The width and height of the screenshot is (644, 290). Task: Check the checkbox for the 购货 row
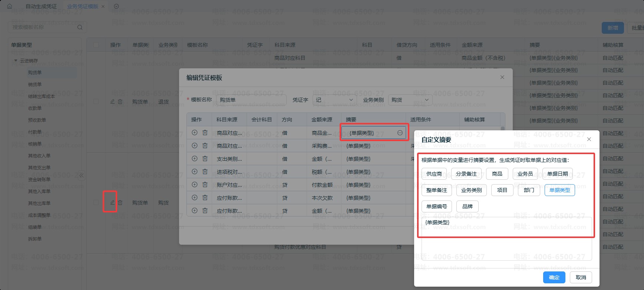pyautogui.click(x=96, y=202)
